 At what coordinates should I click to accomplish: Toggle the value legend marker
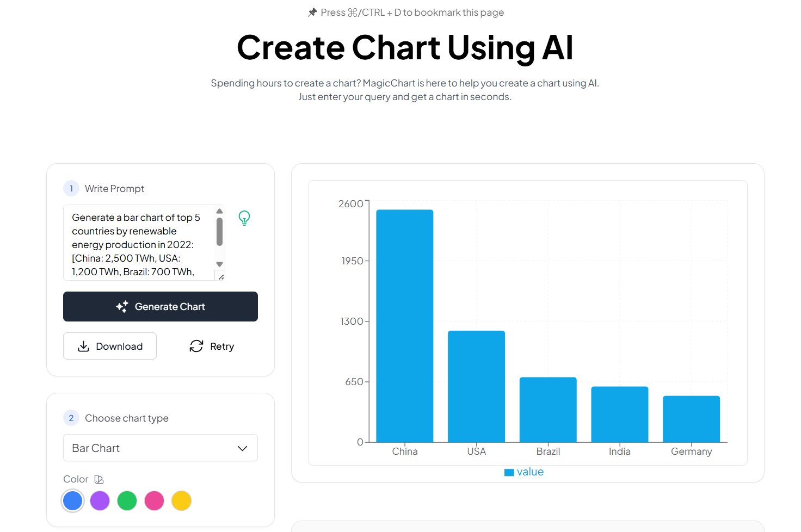[509, 472]
